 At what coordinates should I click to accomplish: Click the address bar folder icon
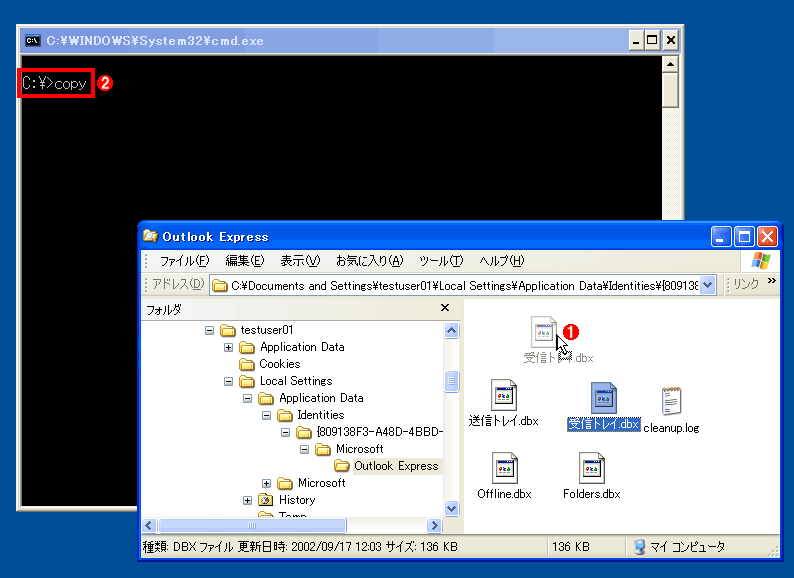[219, 286]
